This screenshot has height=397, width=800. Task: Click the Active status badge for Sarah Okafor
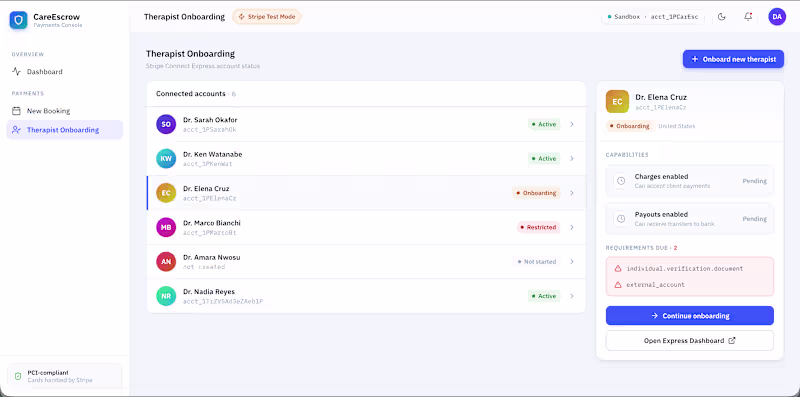(x=544, y=124)
